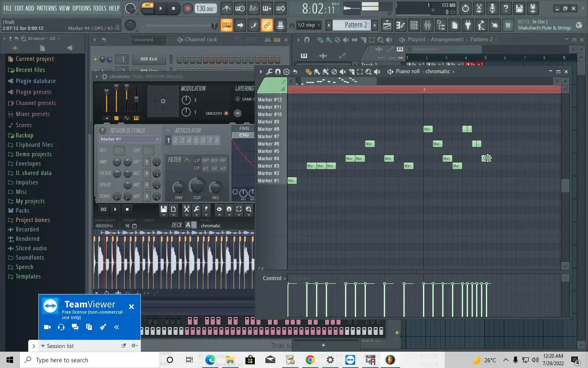Viewport: 588px width, 368px height.
Task: Pick the slice tool in Piano roll toolbar
Action: [x=351, y=72]
